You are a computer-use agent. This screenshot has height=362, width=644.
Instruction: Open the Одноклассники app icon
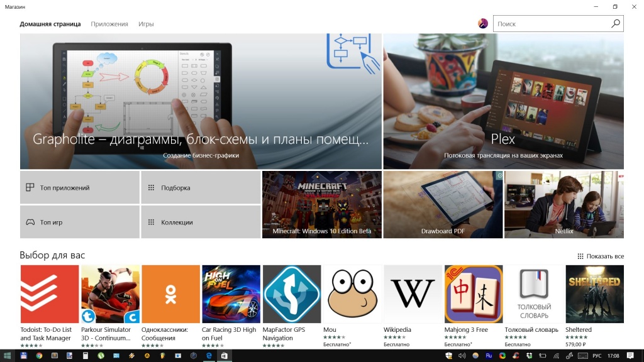[170, 294]
